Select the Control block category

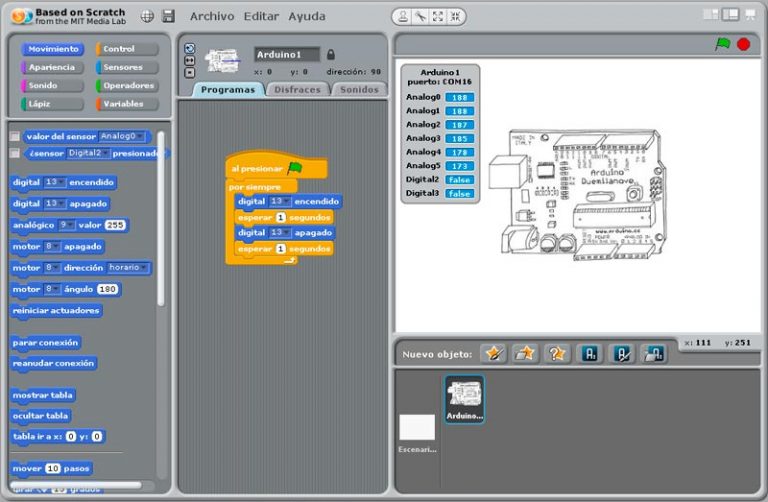click(x=126, y=49)
